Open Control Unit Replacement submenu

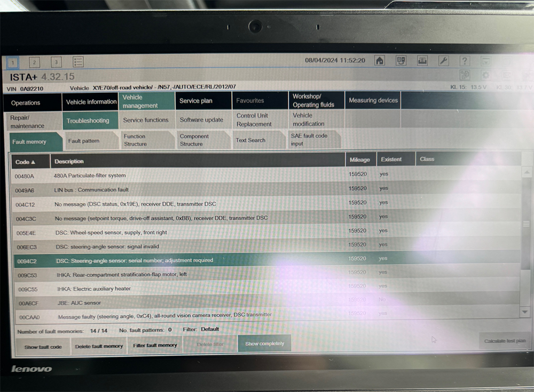[x=260, y=120]
